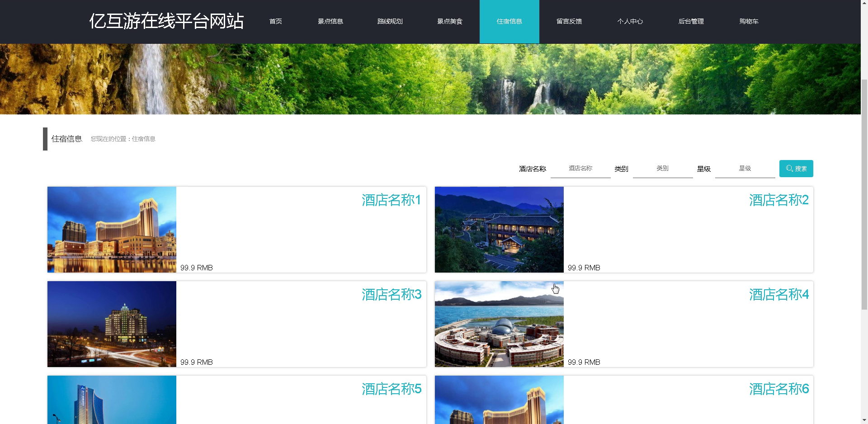Click title 酒店名称2
868x424 pixels.
pyautogui.click(x=779, y=200)
